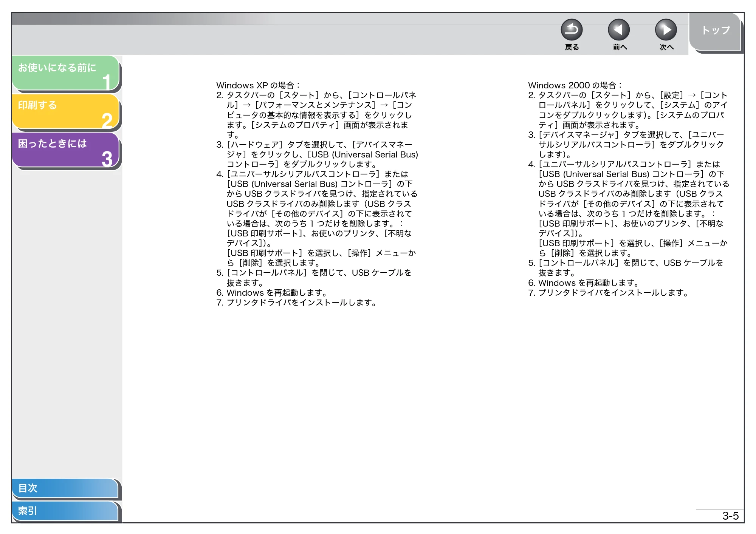Click the 戻る (back) round arrow icon

[x=572, y=30]
